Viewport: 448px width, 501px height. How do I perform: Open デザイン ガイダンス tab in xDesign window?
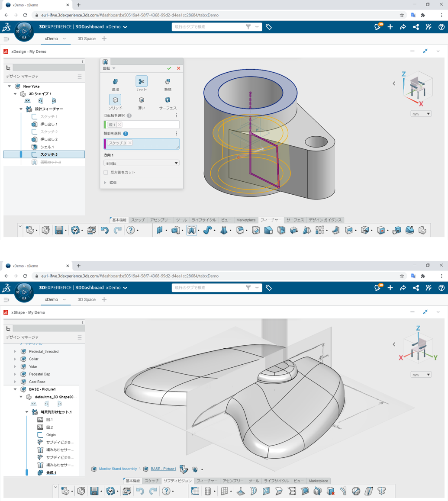[325, 220]
